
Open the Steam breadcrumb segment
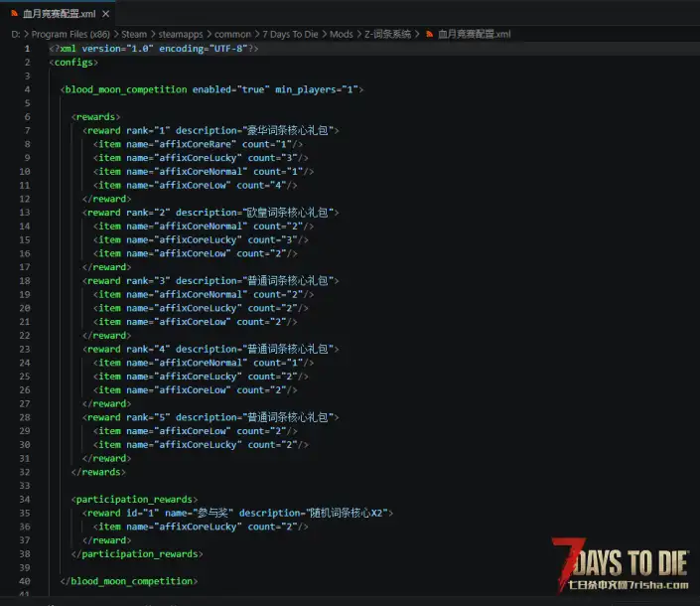click(x=134, y=34)
